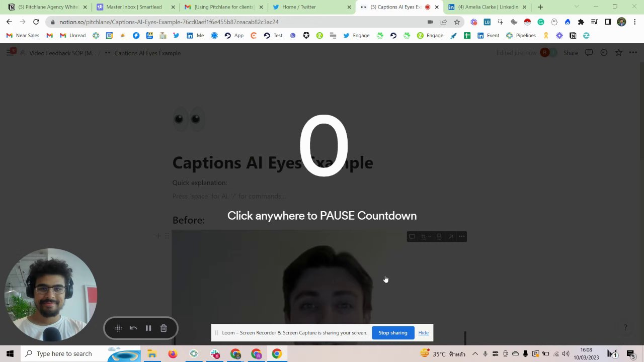Open the taskbar clock showing 16:08

(586, 354)
